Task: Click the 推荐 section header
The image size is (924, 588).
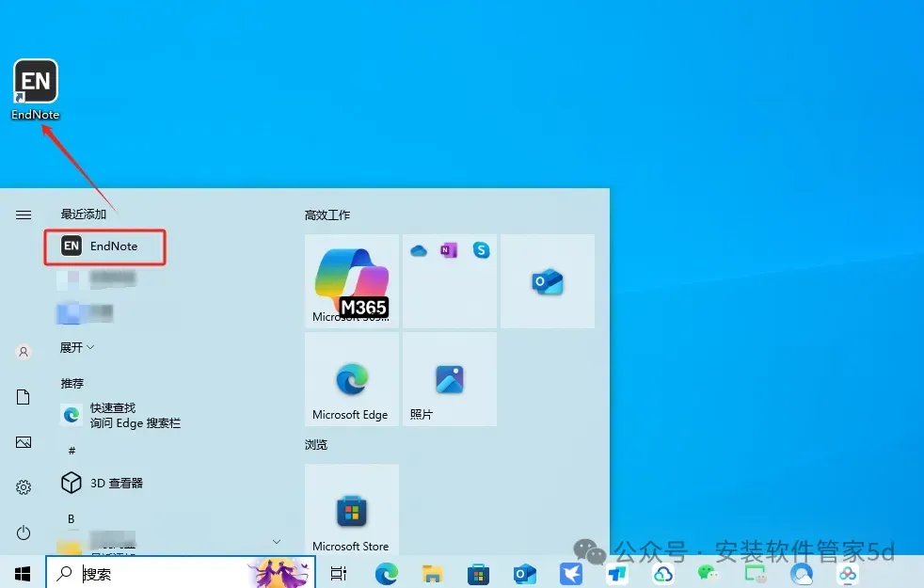Action: 72,384
